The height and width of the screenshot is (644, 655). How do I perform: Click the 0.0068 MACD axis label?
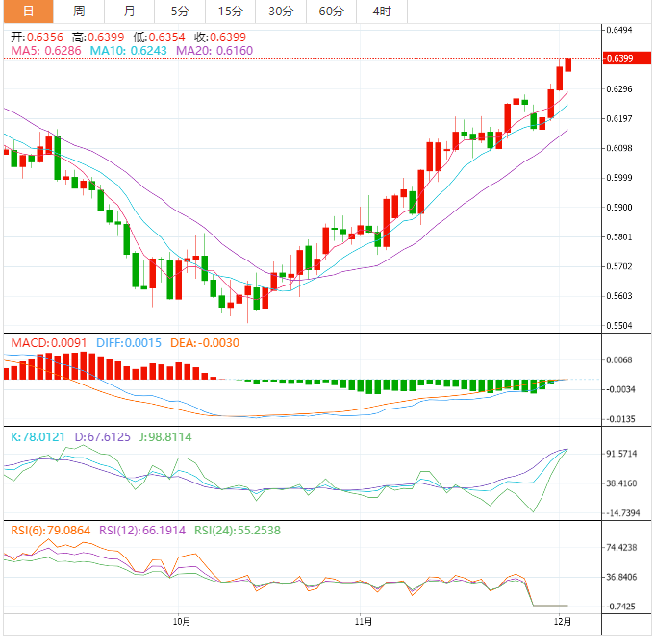[619, 359]
